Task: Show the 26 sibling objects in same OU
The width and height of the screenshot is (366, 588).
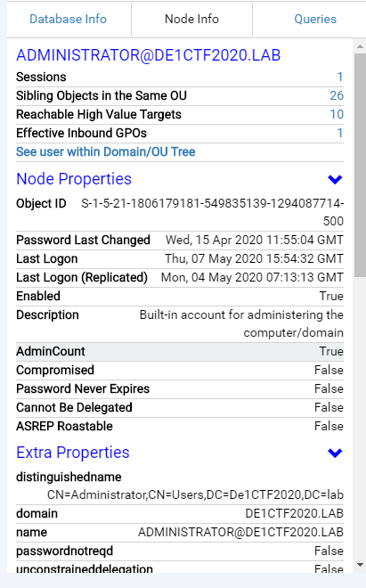Action: 337,95
